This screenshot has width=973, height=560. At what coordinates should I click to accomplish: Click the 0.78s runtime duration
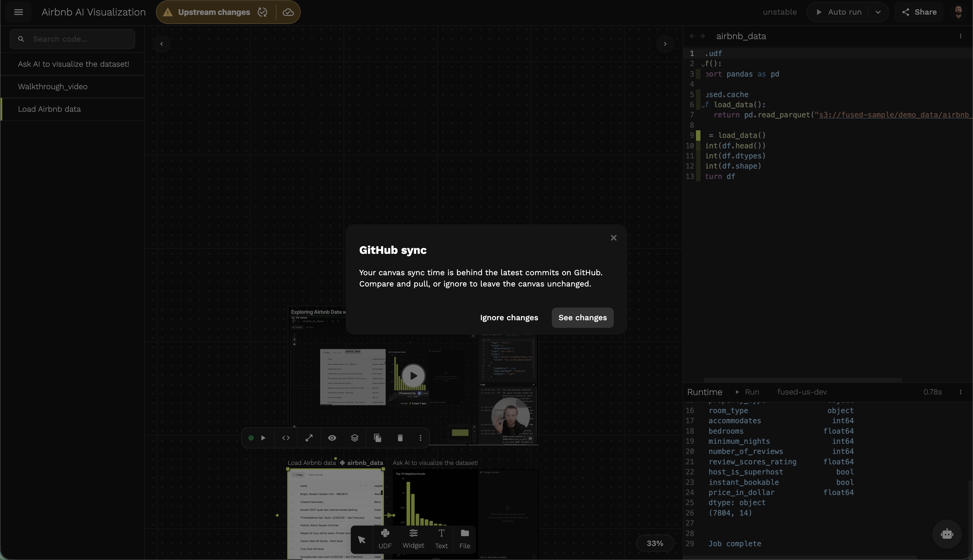[932, 392]
